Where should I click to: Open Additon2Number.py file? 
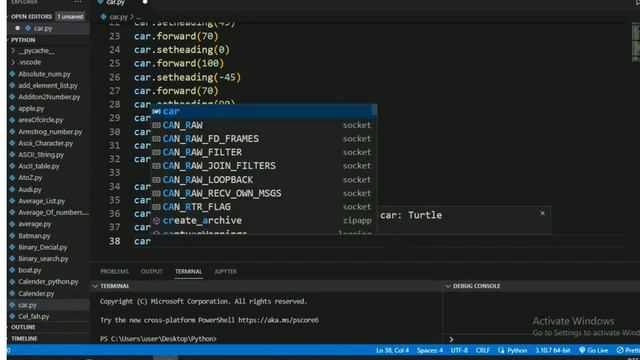49,97
